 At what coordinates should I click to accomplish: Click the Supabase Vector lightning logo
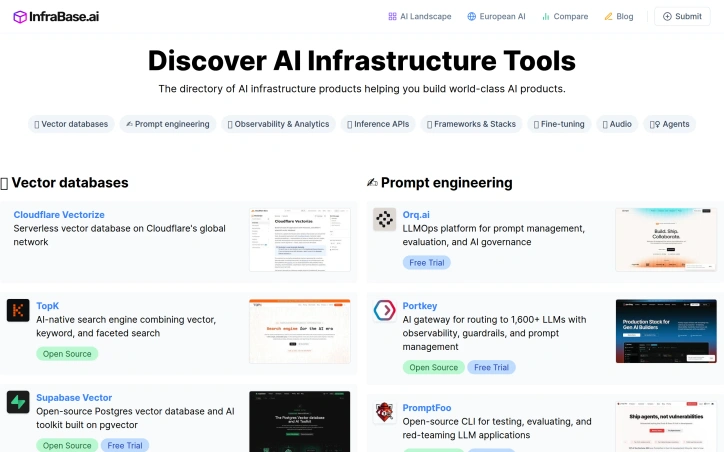click(18, 402)
